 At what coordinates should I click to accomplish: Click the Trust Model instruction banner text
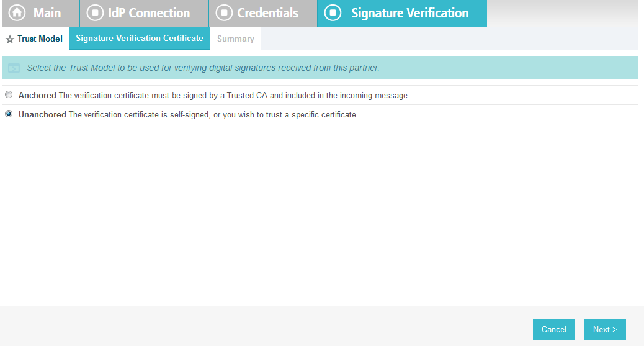tap(203, 68)
